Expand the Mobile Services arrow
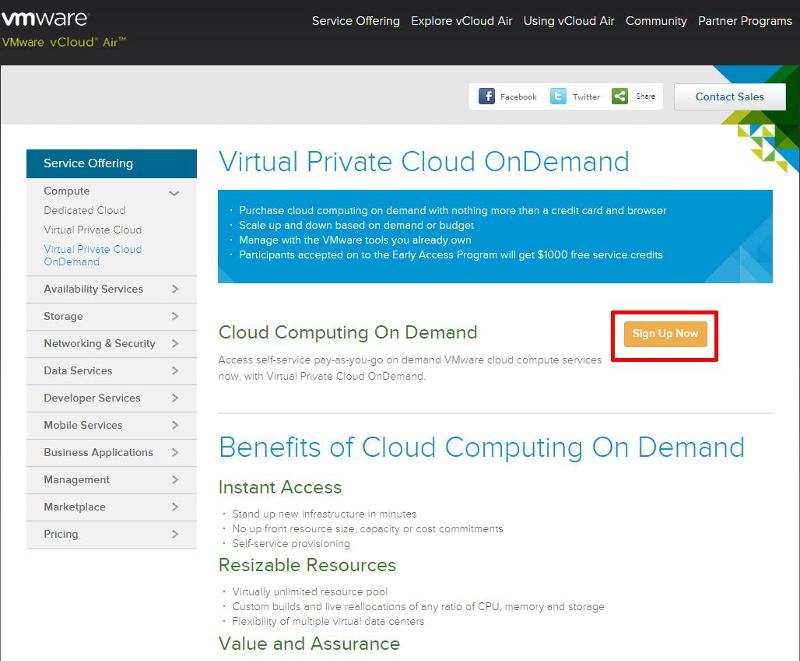The width and height of the screenshot is (800, 661). click(175, 425)
